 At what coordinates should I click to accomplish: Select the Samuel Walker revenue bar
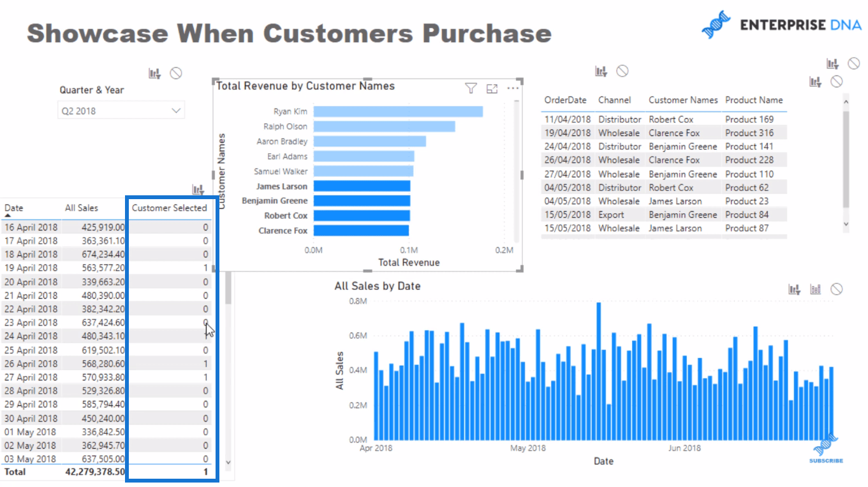[363, 171]
